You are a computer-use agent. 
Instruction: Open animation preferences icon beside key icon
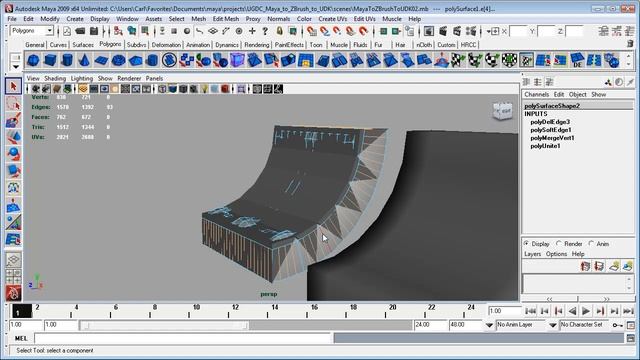pos(631,325)
